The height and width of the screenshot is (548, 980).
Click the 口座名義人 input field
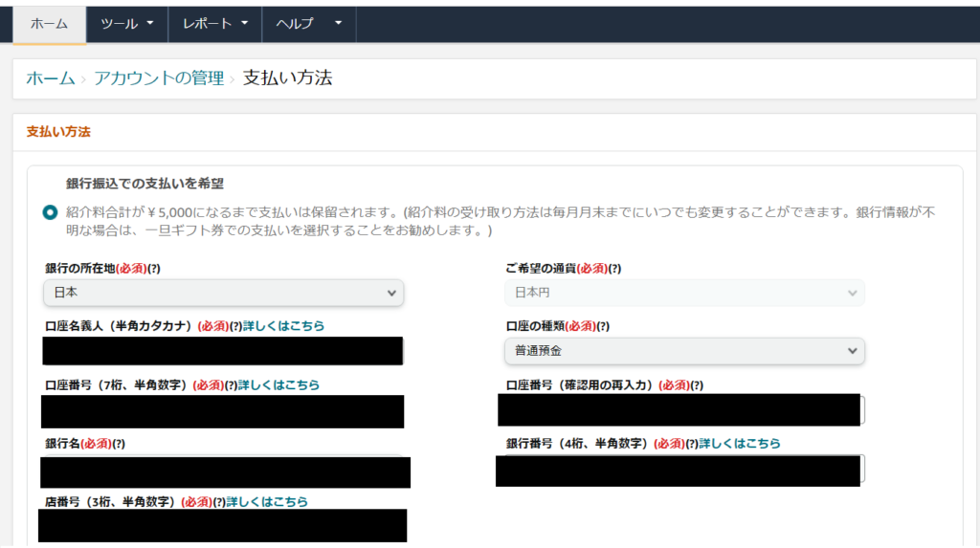click(223, 351)
